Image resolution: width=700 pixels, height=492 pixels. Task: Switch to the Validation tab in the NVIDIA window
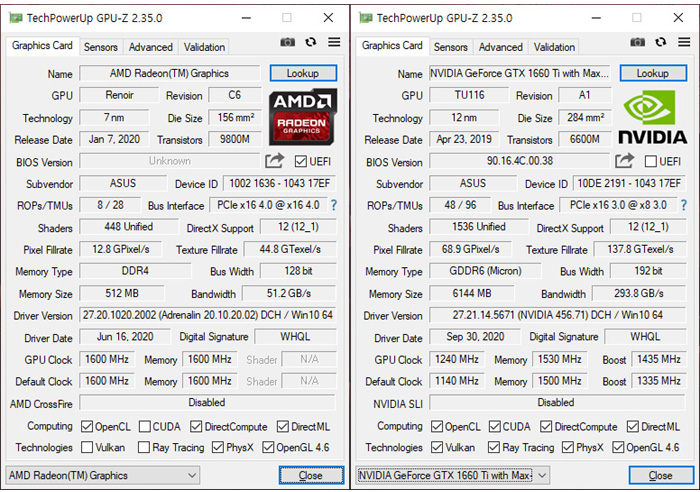click(554, 47)
